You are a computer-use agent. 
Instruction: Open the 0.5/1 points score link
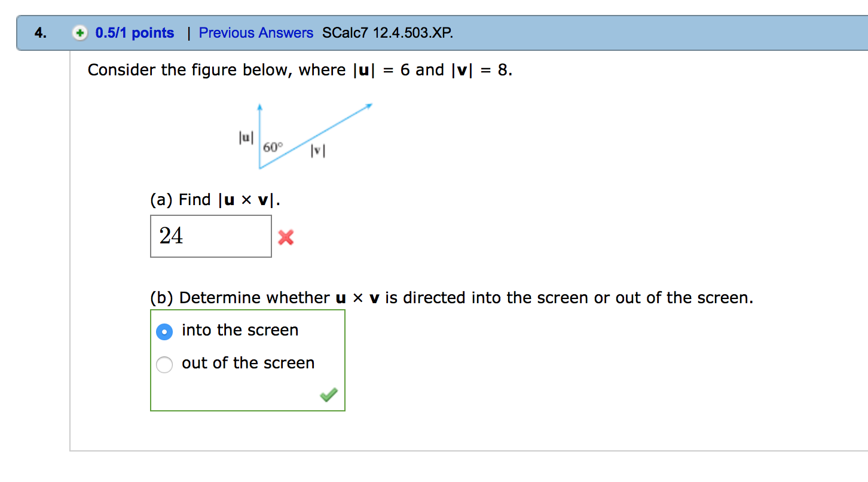[135, 33]
